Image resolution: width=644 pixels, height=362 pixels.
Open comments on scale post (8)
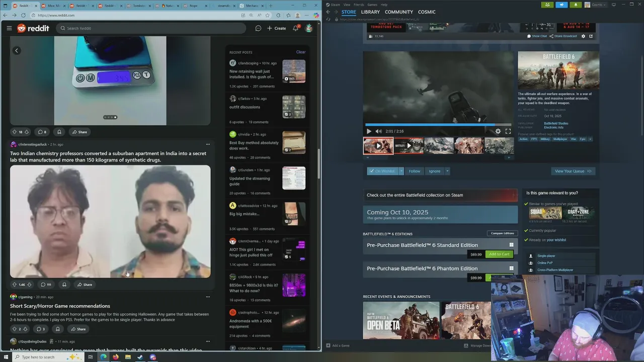pos(42,132)
